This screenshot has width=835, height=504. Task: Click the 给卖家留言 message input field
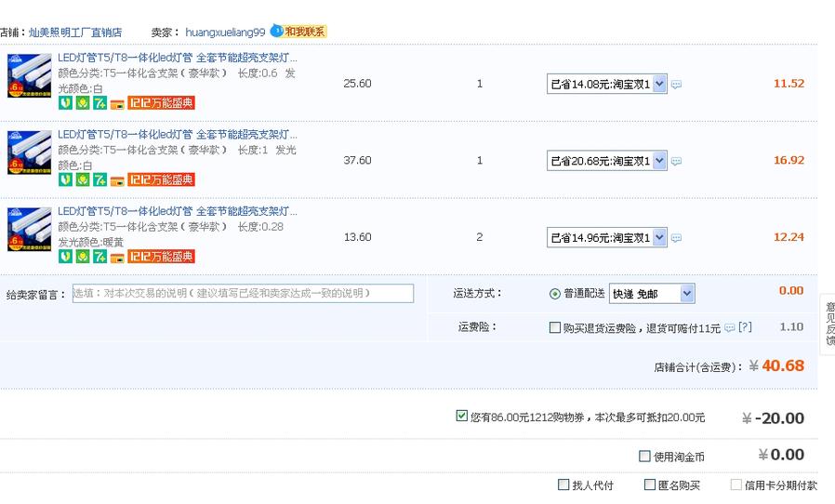[243, 293]
